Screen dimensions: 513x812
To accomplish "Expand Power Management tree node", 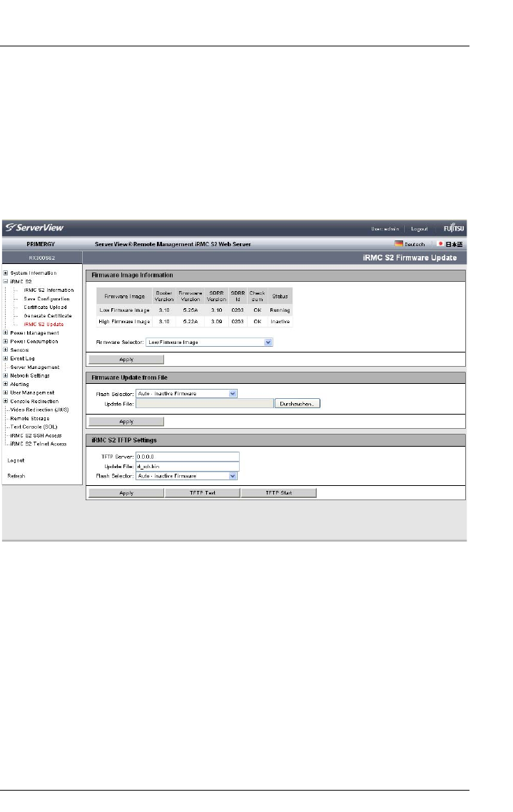I will pos(6,333).
